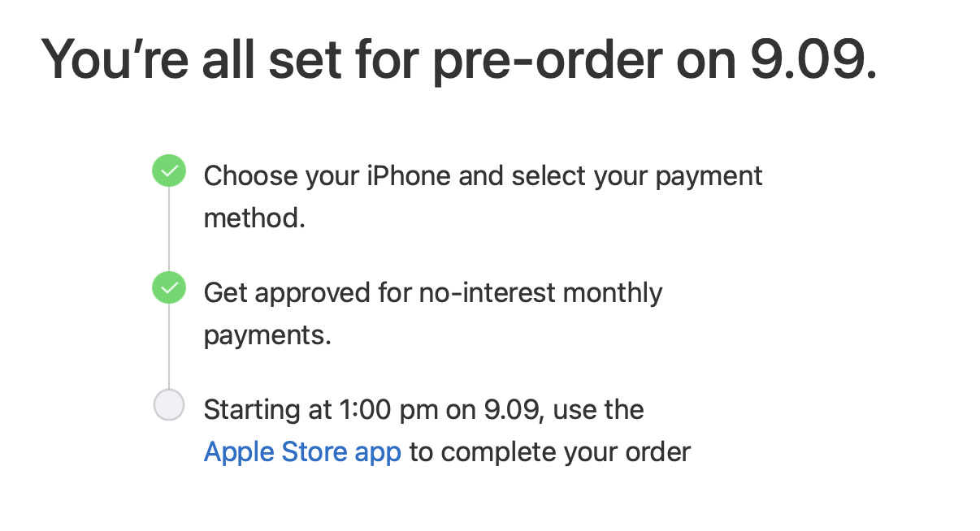Click the green checkmark beside Get approved

169,288
